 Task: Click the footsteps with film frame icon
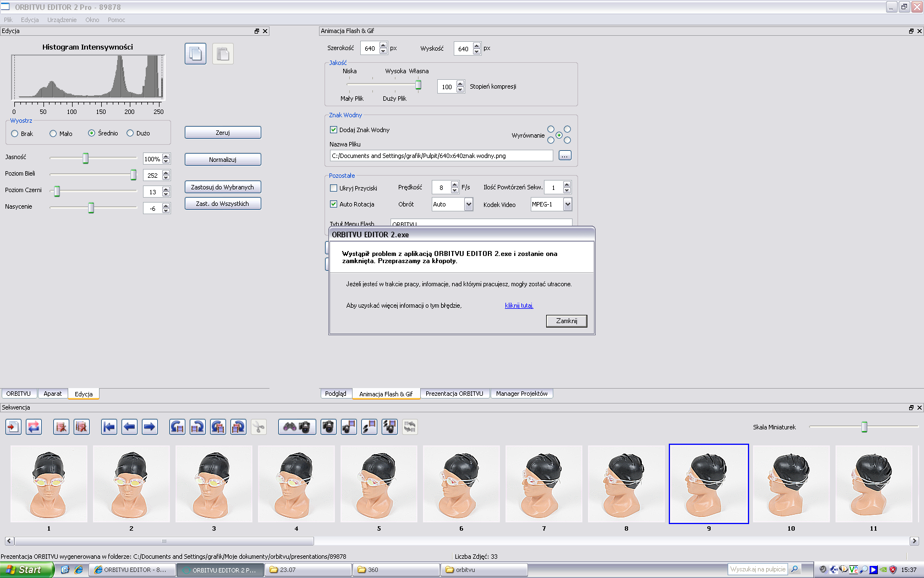[369, 427]
